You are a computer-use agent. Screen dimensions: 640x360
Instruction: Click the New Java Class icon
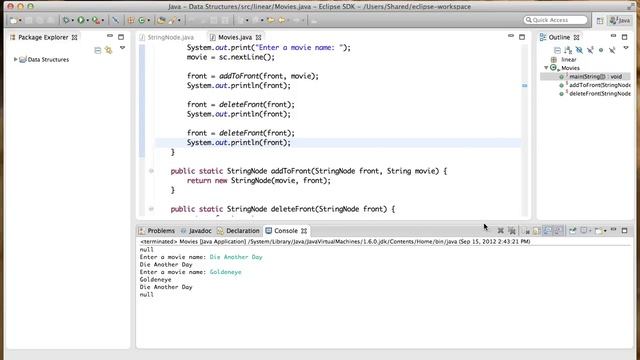(142, 20)
